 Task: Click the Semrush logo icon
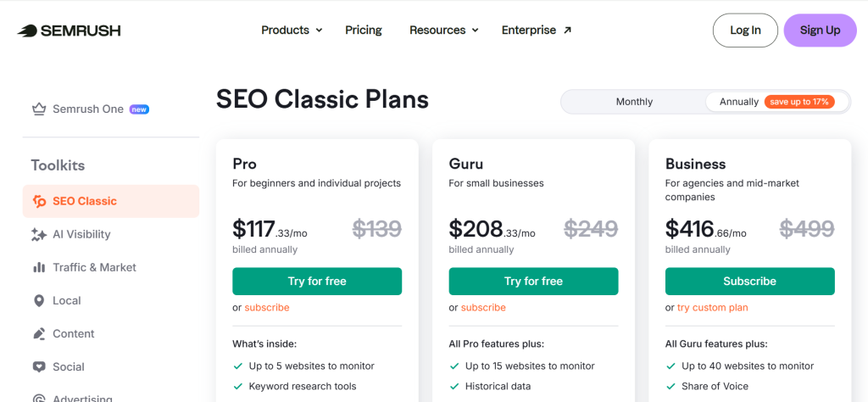point(28,31)
